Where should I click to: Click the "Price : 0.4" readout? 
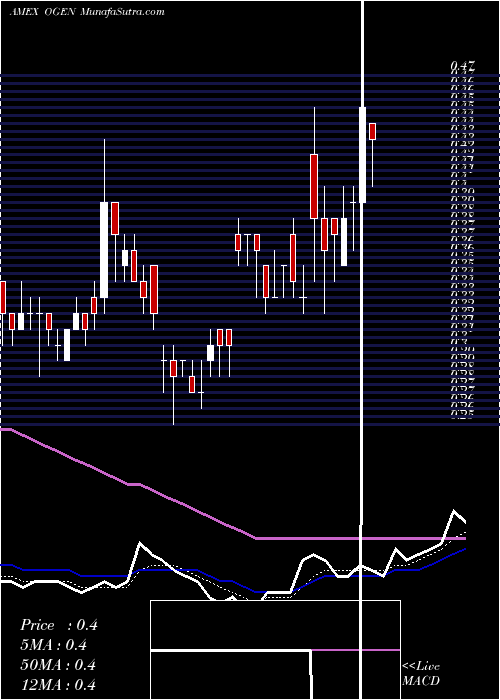(58, 625)
